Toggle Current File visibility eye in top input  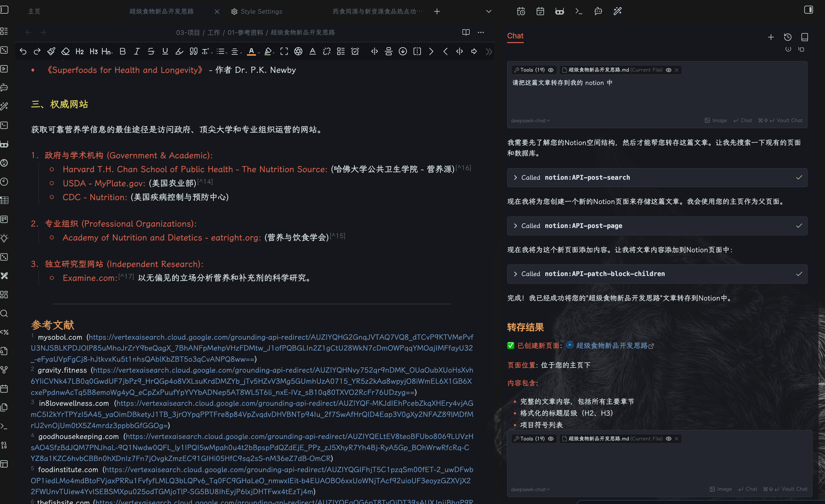[669, 70]
